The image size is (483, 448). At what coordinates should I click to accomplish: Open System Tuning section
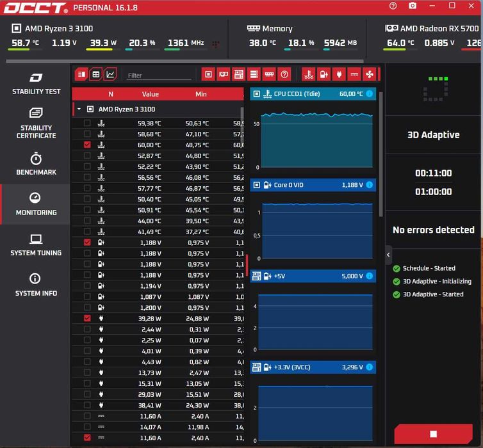[36, 244]
